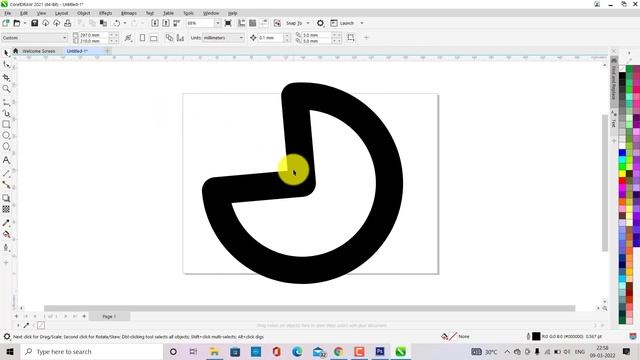Viewport: 640px width, 360px height.
Task: Toggle full-screen preview
Action: click(x=228, y=23)
